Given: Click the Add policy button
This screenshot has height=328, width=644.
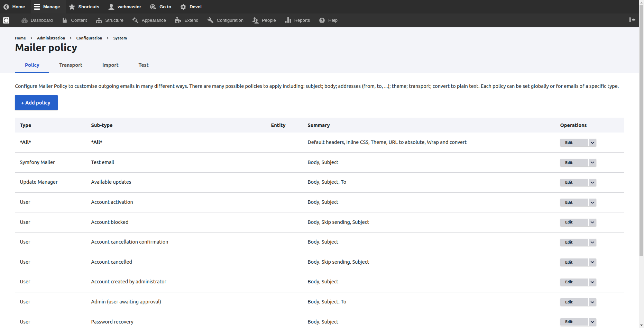Looking at the screenshot, I should tap(36, 103).
